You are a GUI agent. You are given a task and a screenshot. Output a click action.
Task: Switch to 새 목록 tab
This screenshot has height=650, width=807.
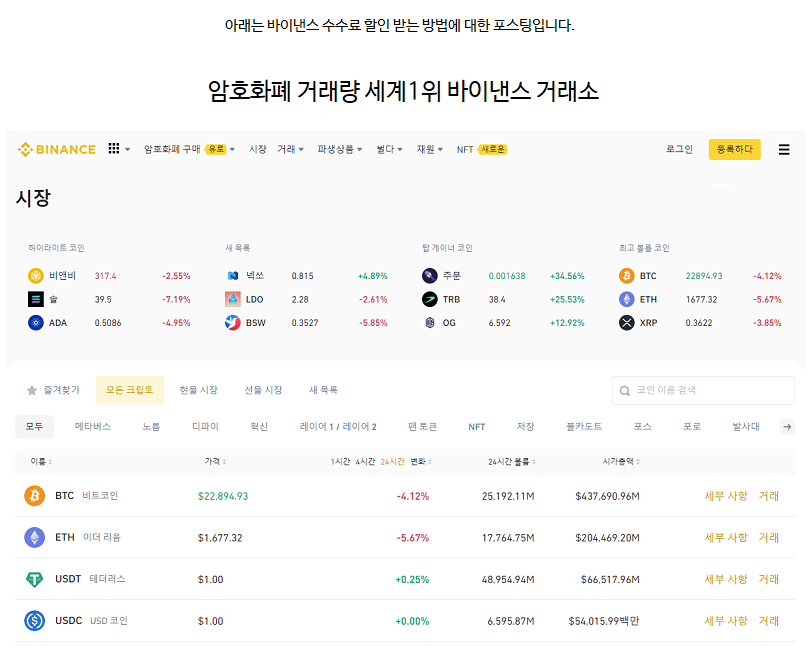pyautogui.click(x=323, y=390)
